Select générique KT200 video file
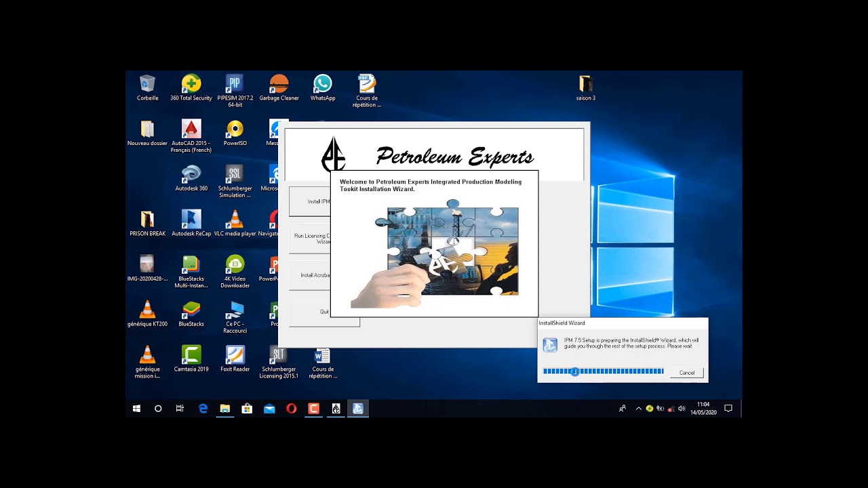The image size is (868, 488). 147,314
